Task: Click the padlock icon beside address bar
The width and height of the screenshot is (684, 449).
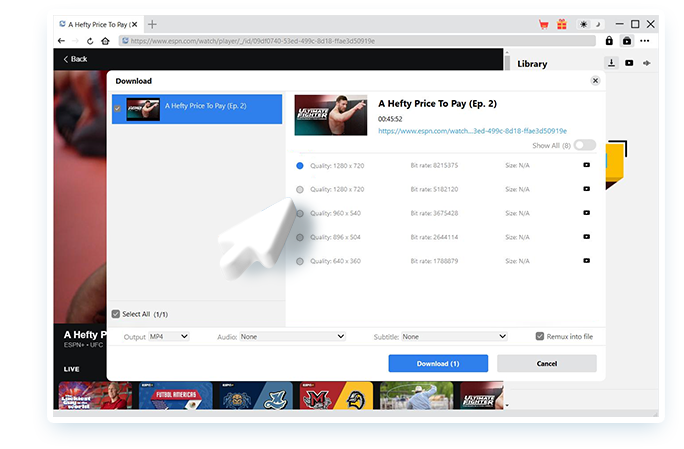Action: pyautogui.click(x=609, y=41)
